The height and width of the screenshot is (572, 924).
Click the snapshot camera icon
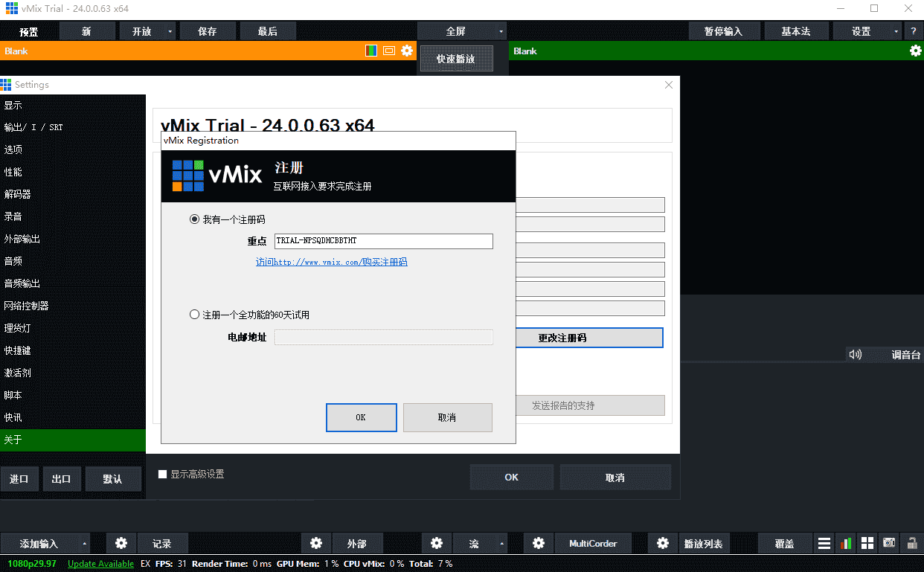click(888, 543)
